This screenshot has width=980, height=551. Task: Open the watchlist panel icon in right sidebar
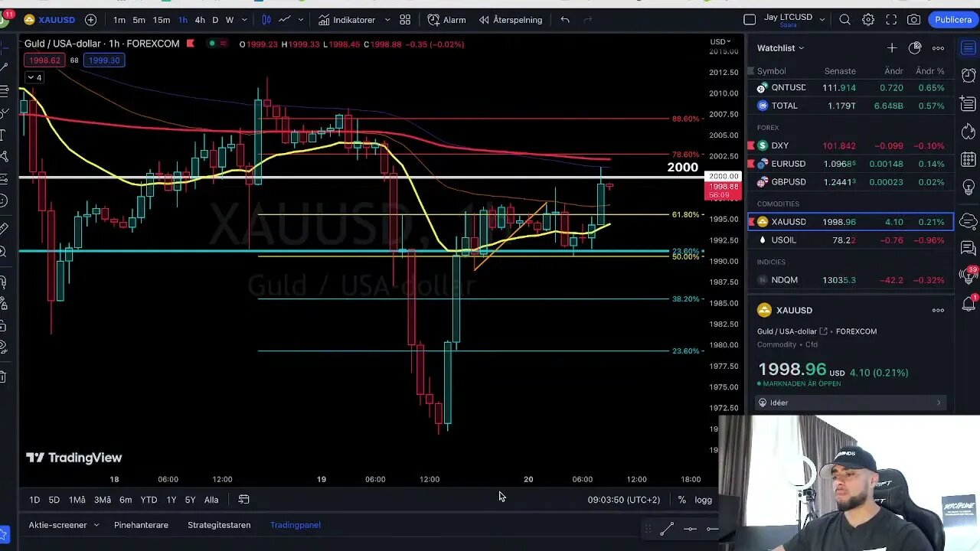click(969, 48)
